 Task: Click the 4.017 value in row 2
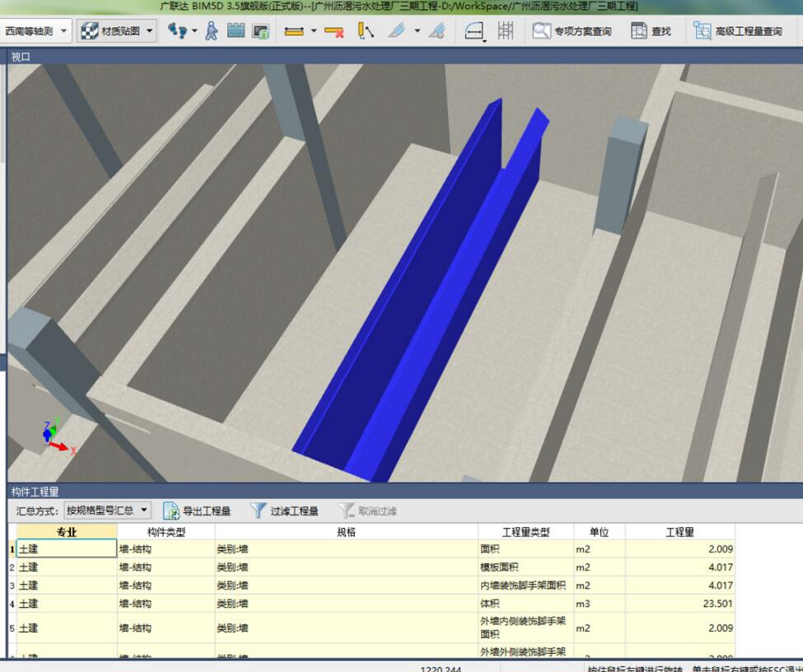click(x=721, y=567)
